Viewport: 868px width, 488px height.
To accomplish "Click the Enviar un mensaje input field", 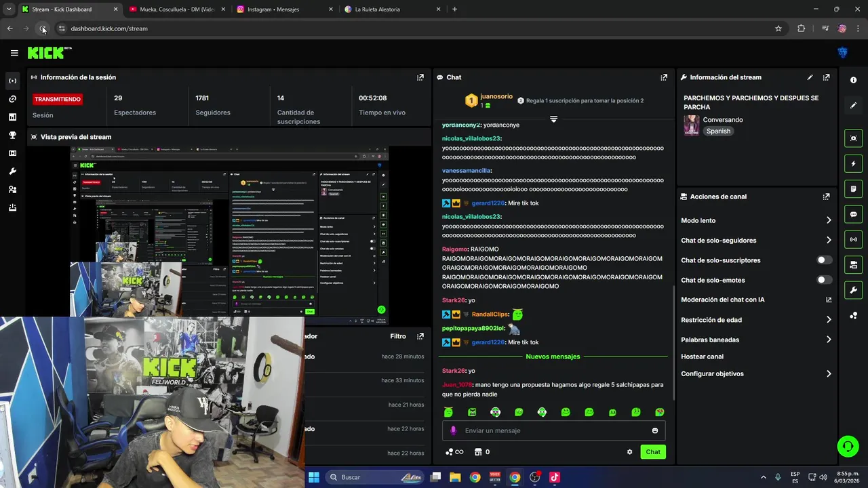I will click(x=553, y=430).
